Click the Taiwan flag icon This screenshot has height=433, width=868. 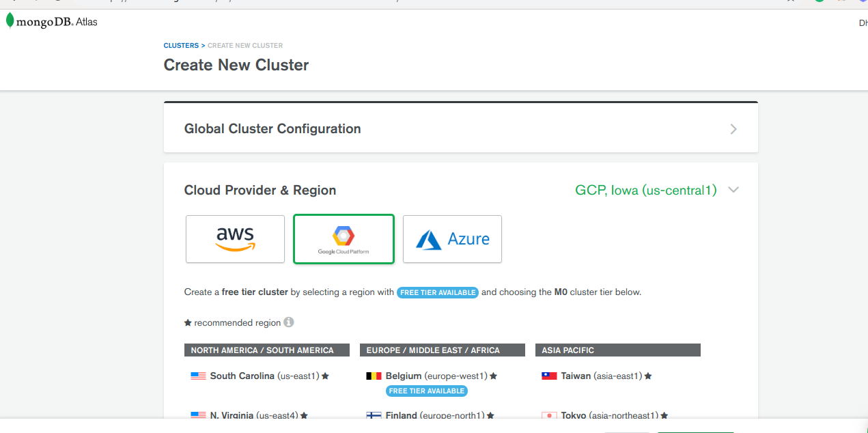[x=549, y=376]
